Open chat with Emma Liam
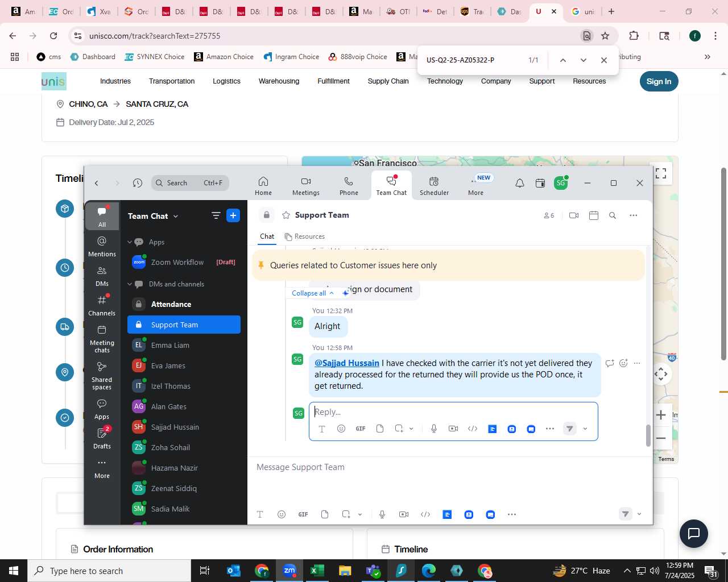Image resolution: width=728 pixels, height=582 pixels. (x=184, y=345)
